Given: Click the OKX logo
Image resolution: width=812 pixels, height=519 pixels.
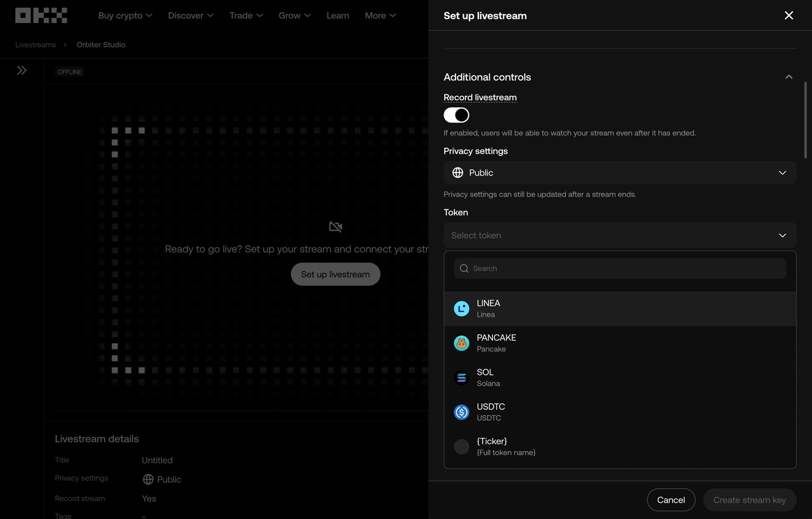Looking at the screenshot, I should click(41, 15).
